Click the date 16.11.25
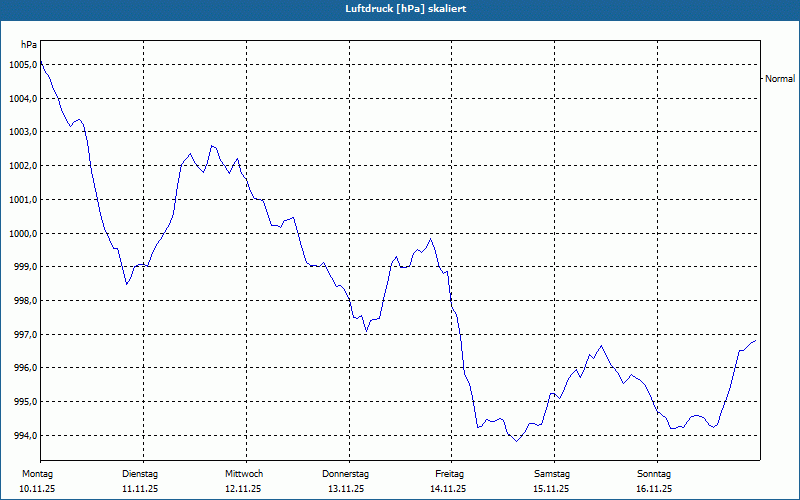Image resolution: width=800 pixels, height=500 pixels. pos(654,489)
